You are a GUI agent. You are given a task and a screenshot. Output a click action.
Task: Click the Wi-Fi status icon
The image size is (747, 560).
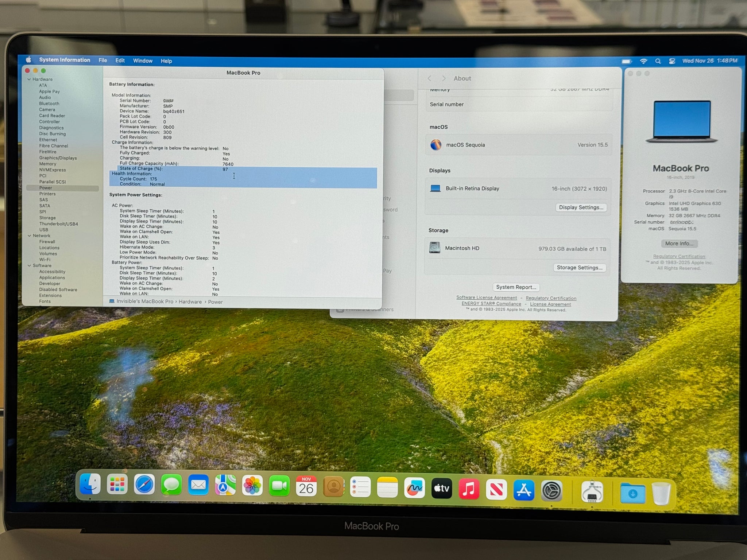[643, 61]
